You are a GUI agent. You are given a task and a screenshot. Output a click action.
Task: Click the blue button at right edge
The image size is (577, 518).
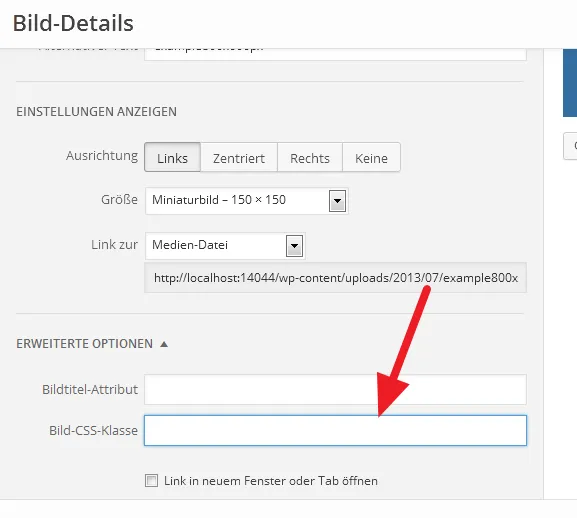570,83
